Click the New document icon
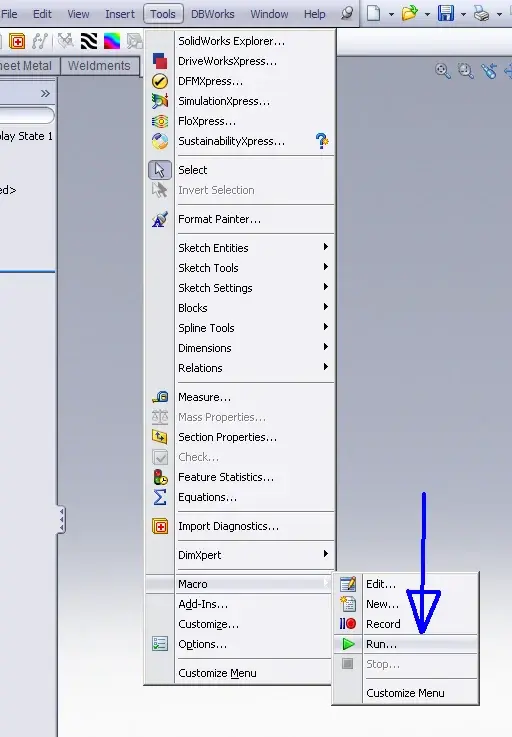512x737 pixels. [x=373, y=14]
